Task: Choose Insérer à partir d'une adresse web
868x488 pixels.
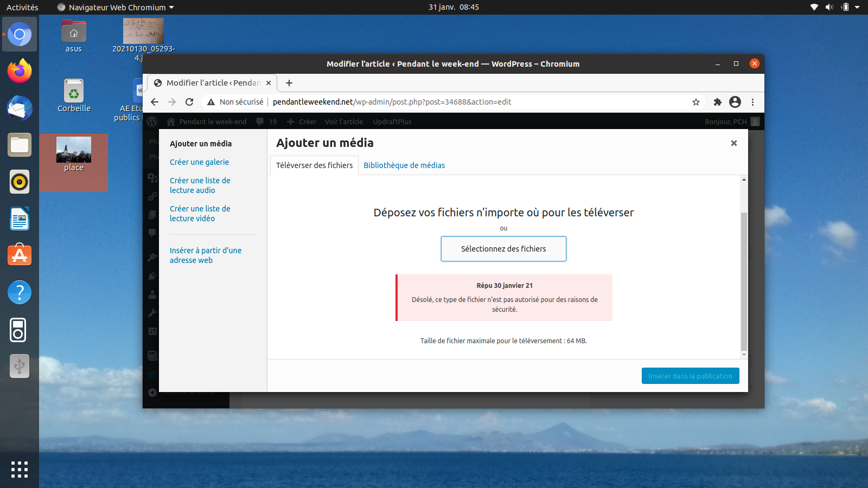Action: click(x=205, y=255)
